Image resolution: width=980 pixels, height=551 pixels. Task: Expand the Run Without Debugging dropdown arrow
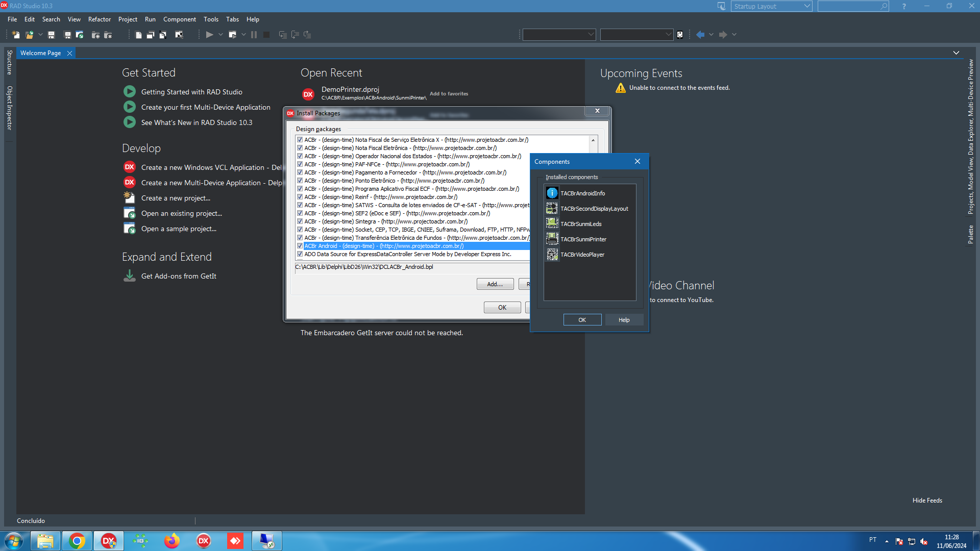(x=243, y=35)
